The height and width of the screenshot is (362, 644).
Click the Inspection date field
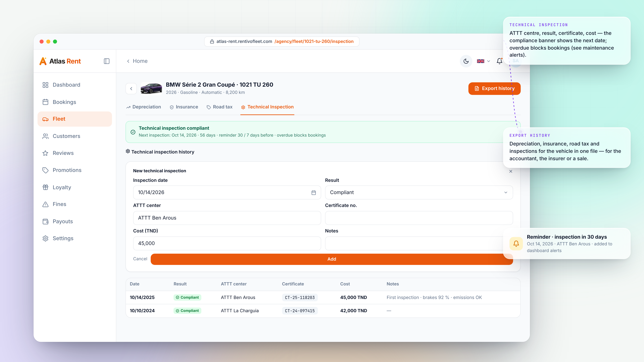[x=227, y=192]
